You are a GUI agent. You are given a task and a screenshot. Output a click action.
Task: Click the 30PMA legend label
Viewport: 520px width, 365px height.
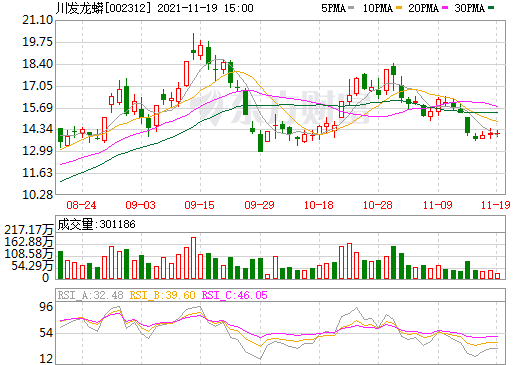pyautogui.click(x=469, y=8)
